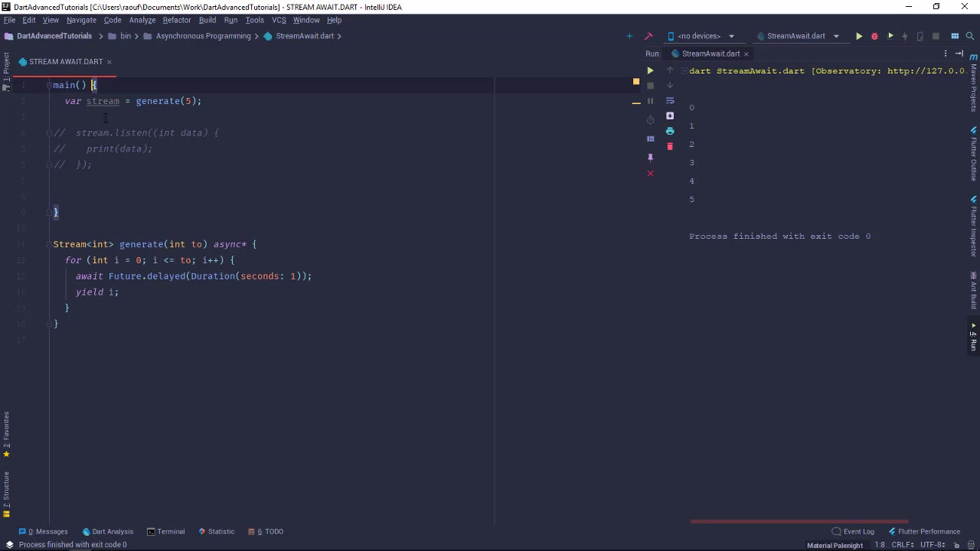The height and width of the screenshot is (551, 980).
Task: Click StreamAwait.dart breadcrumb
Action: pyautogui.click(x=305, y=36)
